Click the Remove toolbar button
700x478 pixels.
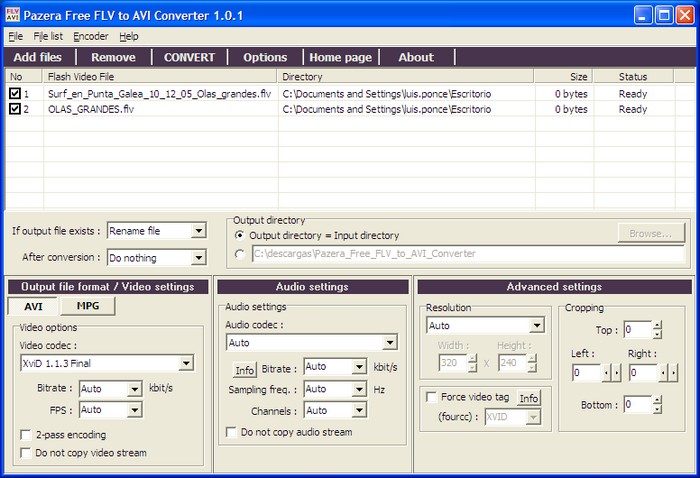pyautogui.click(x=113, y=57)
